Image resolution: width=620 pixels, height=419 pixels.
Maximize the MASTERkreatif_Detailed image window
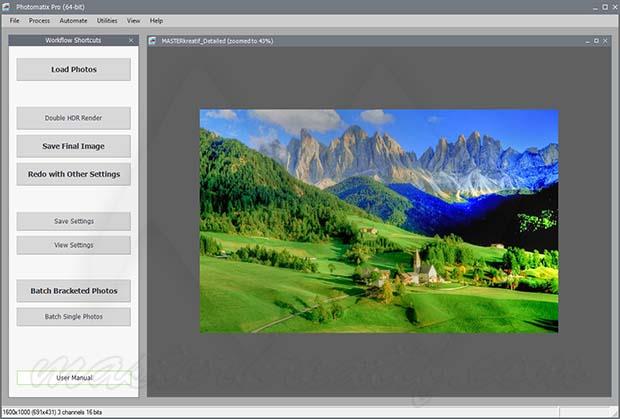pos(596,41)
